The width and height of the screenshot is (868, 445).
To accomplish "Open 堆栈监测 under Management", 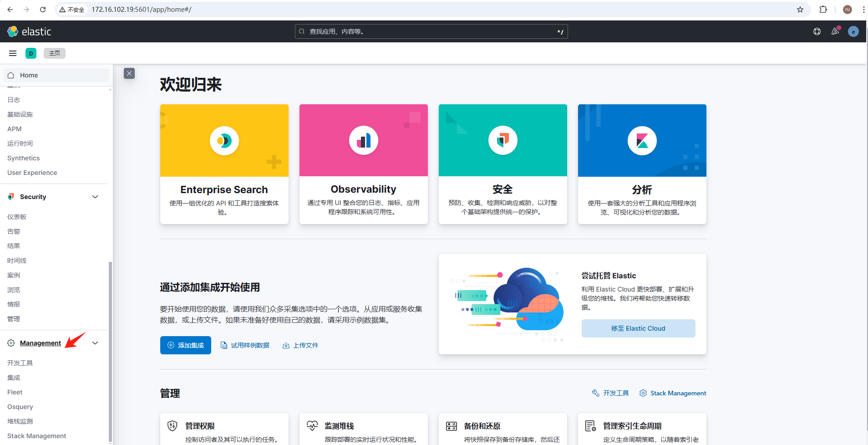I will tap(20, 421).
